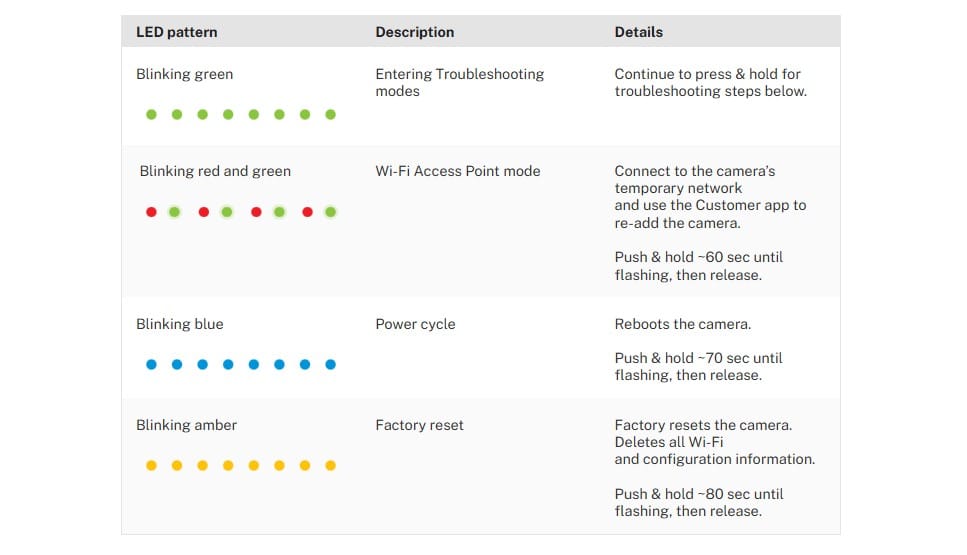Screen dimensions: 967x555
Task: Click the last green dot in Blinking green row
Action: pos(331,115)
